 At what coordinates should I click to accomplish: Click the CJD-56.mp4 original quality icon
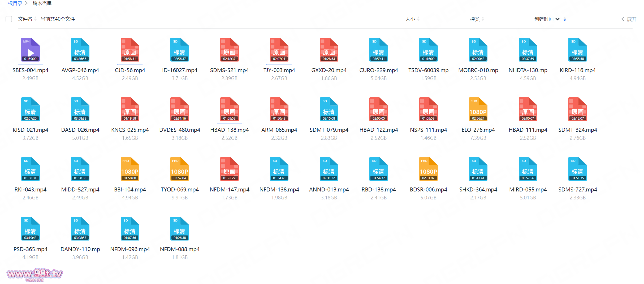pyautogui.click(x=130, y=50)
